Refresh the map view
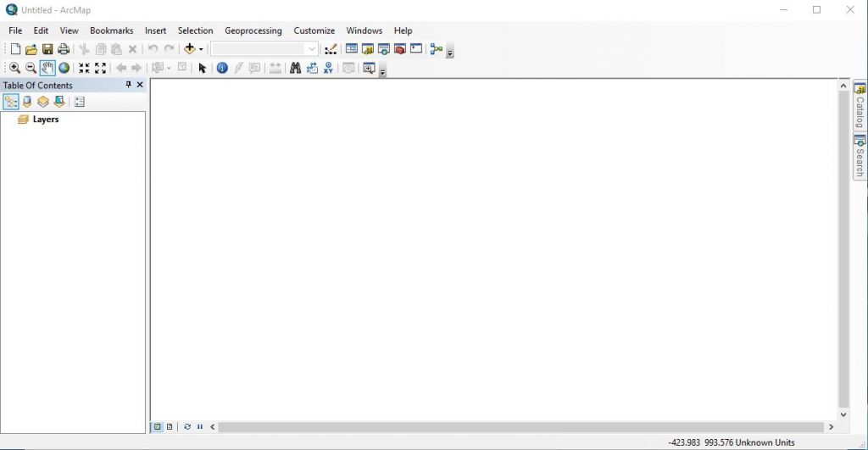Viewport: 868px width, 450px height. pyautogui.click(x=187, y=427)
